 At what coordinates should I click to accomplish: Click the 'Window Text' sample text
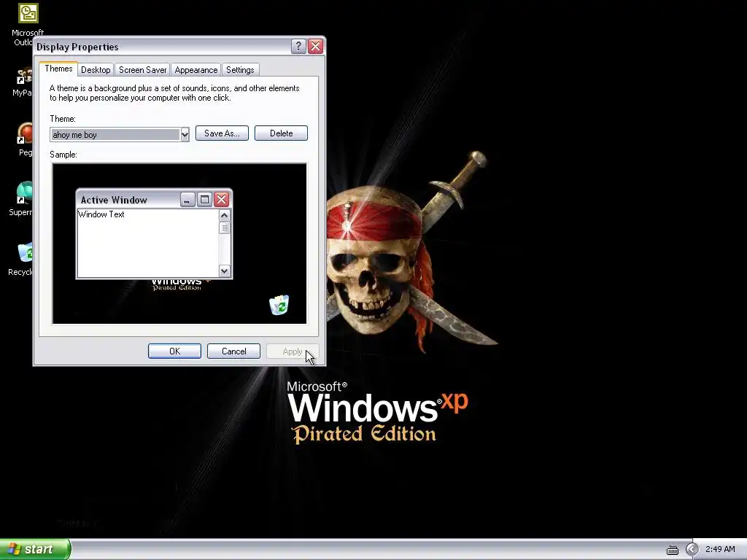point(101,214)
